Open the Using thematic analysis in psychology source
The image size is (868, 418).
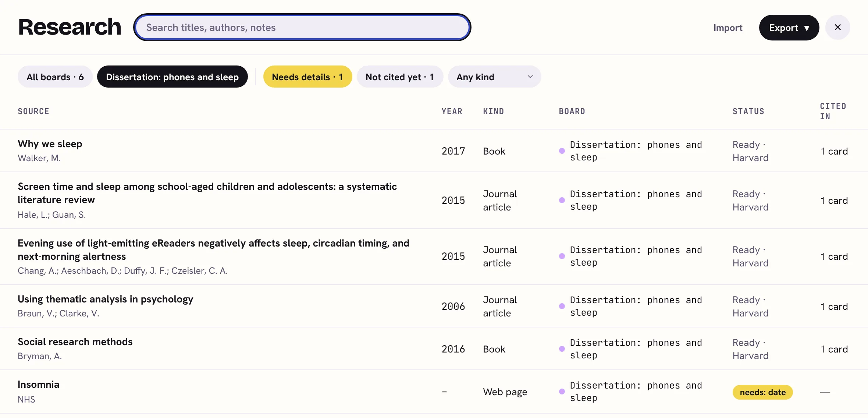pos(105,299)
